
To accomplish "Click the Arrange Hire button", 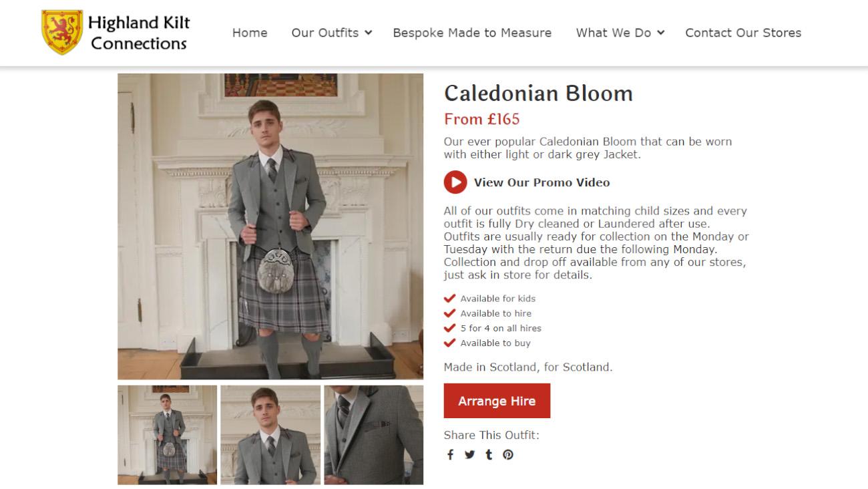I will 497,401.
